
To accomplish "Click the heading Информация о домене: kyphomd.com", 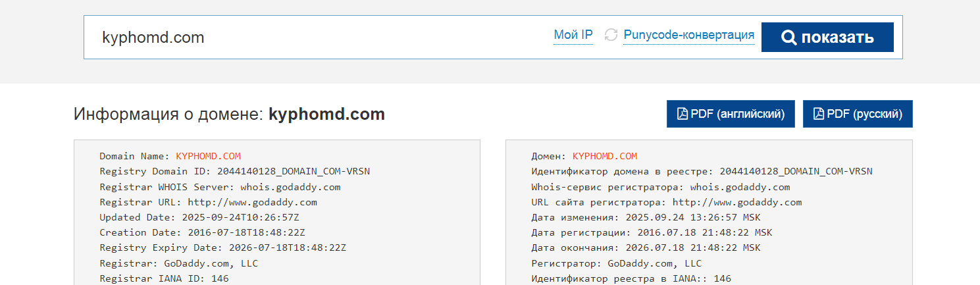I will [229, 115].
